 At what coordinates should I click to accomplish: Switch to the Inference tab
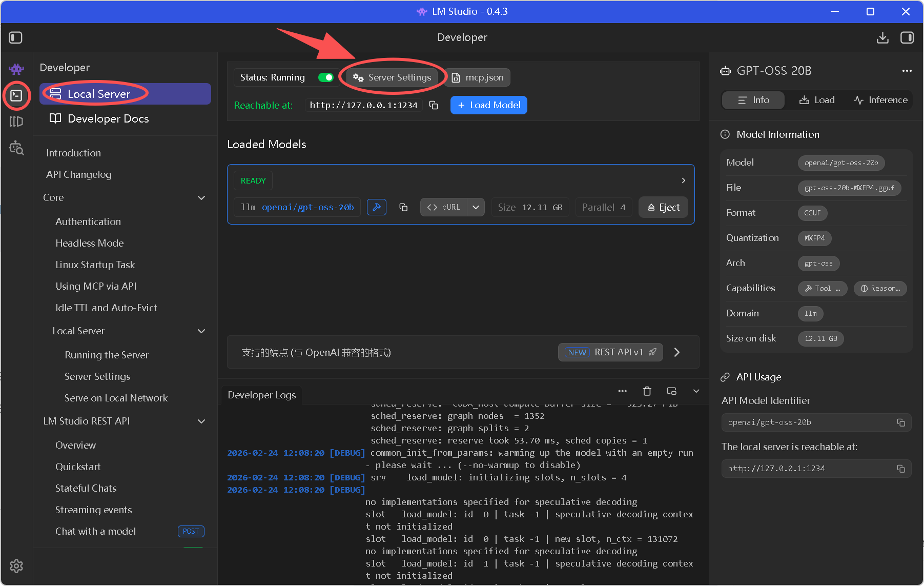[x=880, y=100]
